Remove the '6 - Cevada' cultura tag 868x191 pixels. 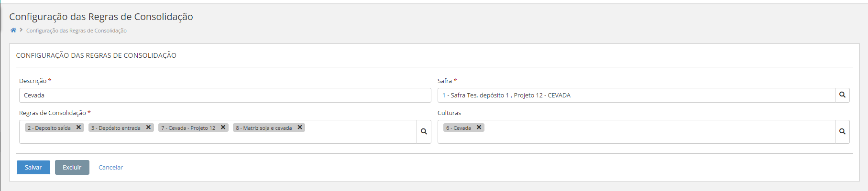click(x=479, y=127)
